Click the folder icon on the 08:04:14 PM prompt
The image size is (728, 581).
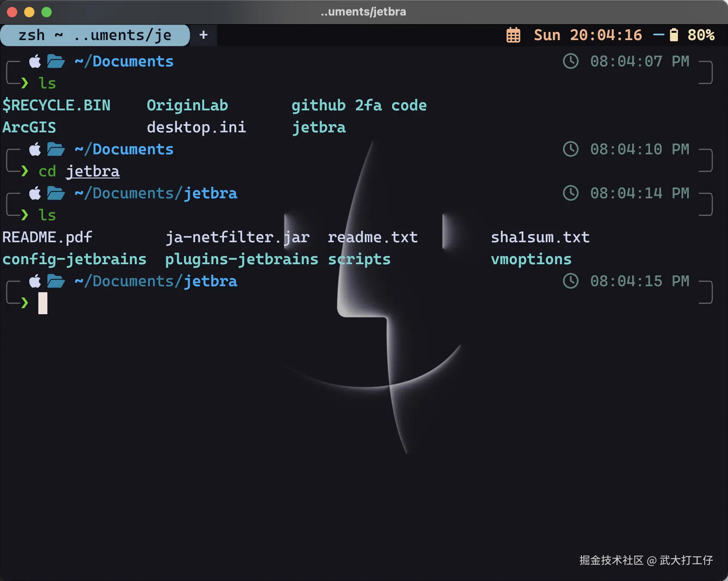(56, 193)
